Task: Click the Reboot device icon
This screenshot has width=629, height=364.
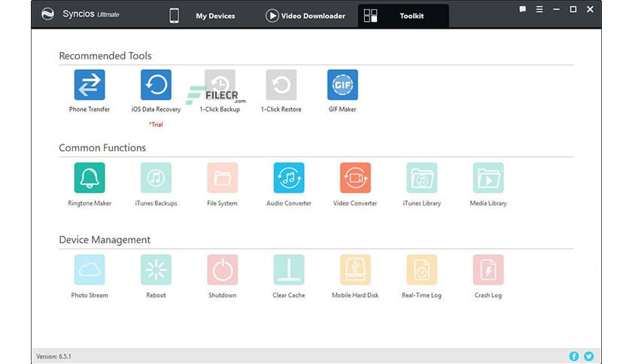Action: pyautogui.click(x=156, y=269)
